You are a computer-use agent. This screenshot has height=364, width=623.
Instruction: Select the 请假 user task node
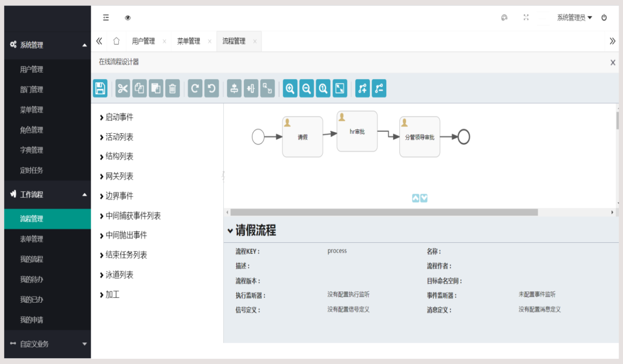[x=302, y=137]
